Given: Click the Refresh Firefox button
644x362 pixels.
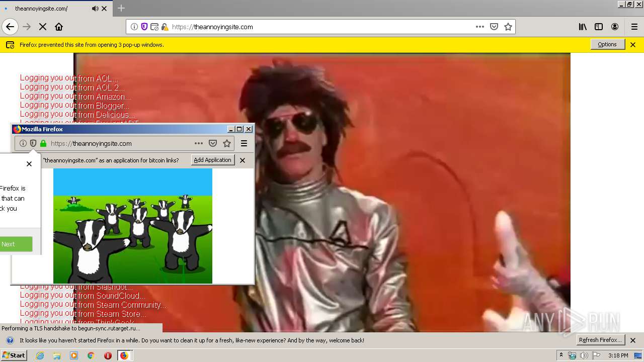Looking at the screenshot, I should click(601, 340).
